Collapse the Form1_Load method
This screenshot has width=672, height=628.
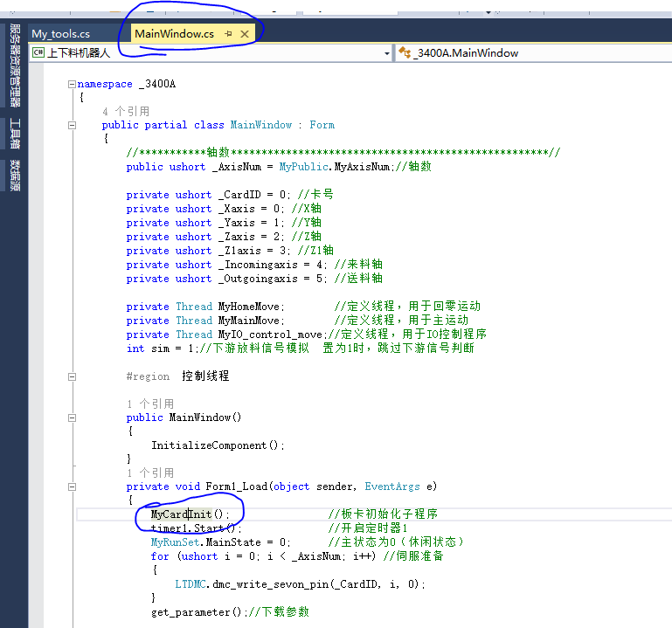click(x=72, y=487)
